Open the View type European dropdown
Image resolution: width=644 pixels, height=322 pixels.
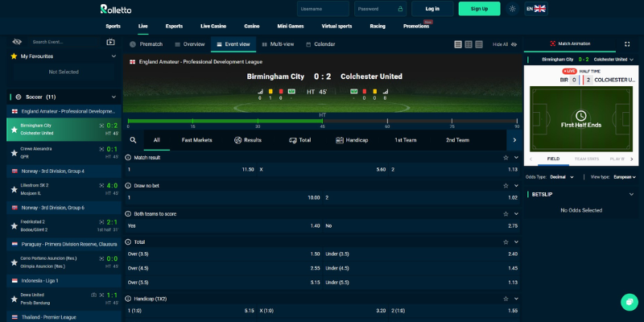625,177
